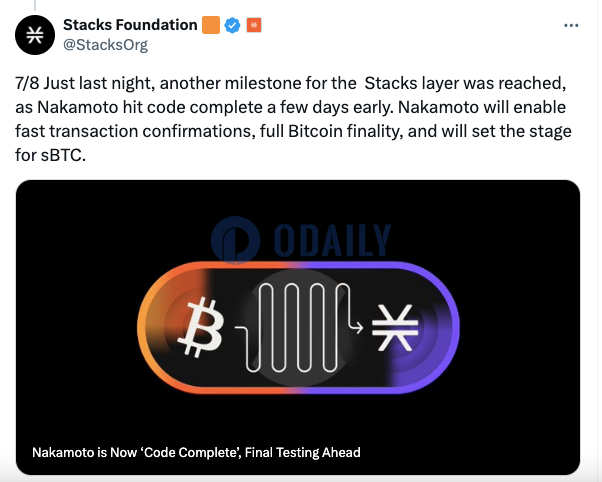The image size is (602, 482).
Task: Click the Stacks logo in the card image
Action: click(x=395, y=328)
